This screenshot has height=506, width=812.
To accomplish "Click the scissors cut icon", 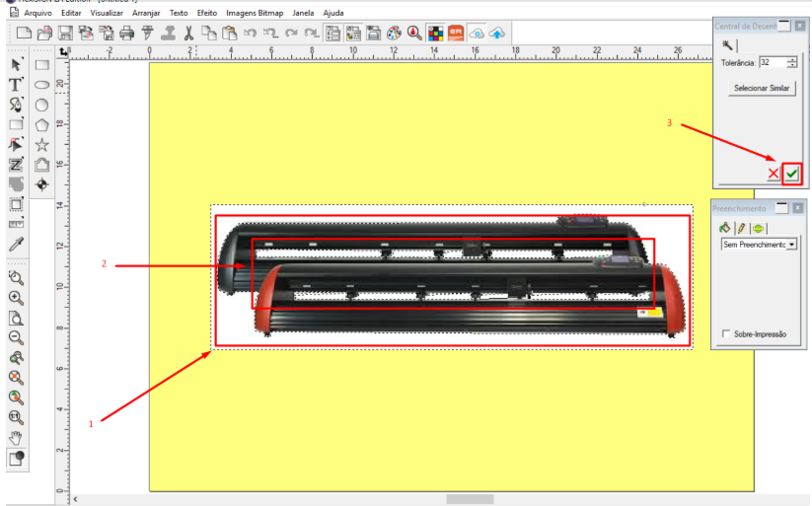I will [x=188, y=33].
